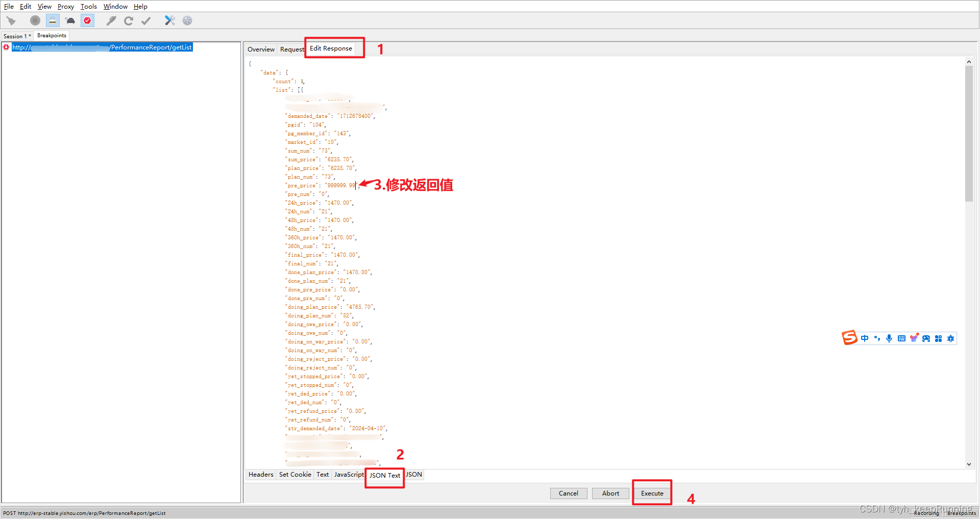
Task: Click the "doing_plan_price" value 4765.70
Action: [360, 307]
